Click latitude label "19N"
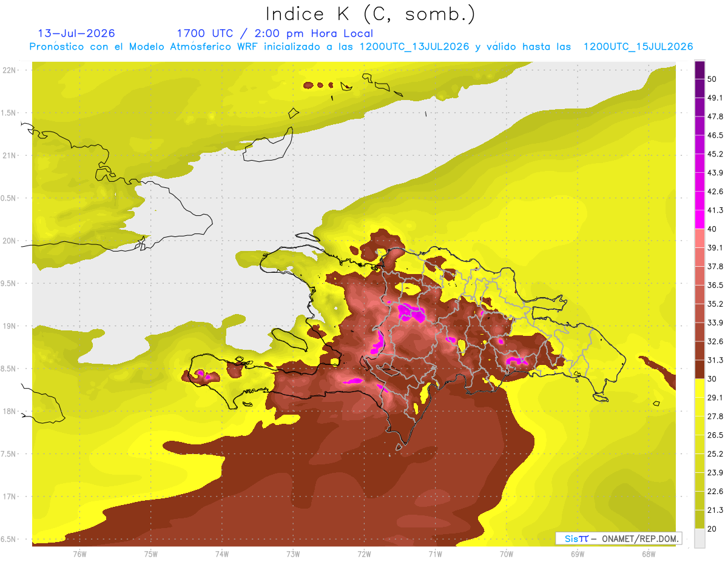 10,326
